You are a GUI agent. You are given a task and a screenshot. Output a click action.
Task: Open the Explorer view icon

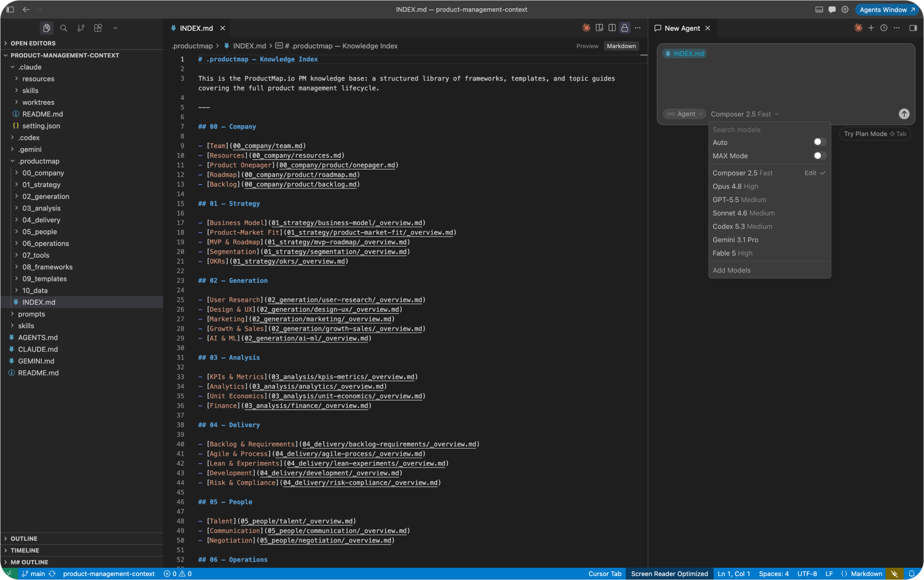coord(47,28)
